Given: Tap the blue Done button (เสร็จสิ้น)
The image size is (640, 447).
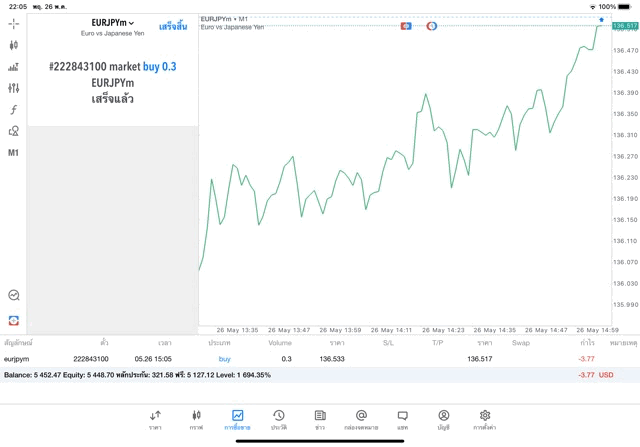Looking at the screenshot, I should pos(172,26).
